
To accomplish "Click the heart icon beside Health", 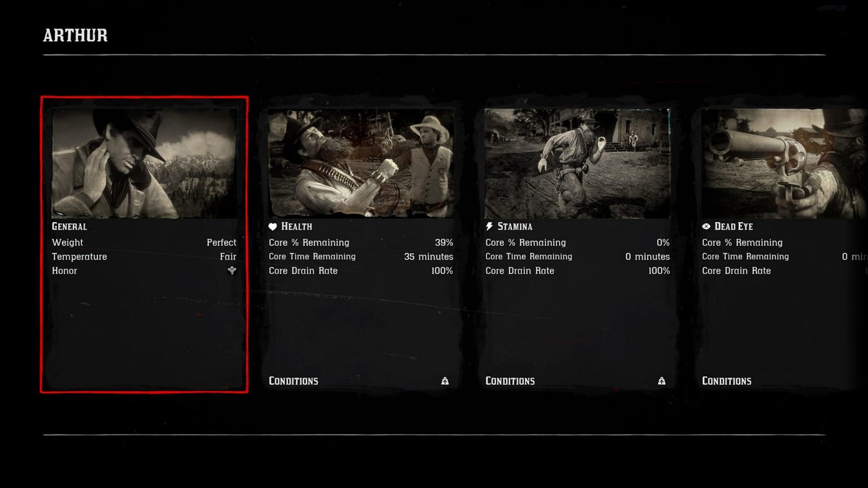I will pos(273,227).
